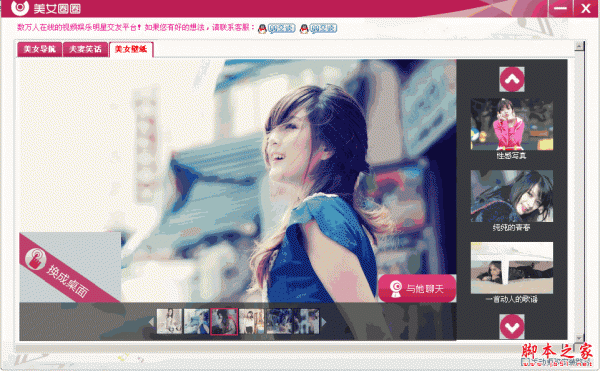Click the up arrow in the gallery sidebar
Screen dimensions: 600x371
point(512,79)
